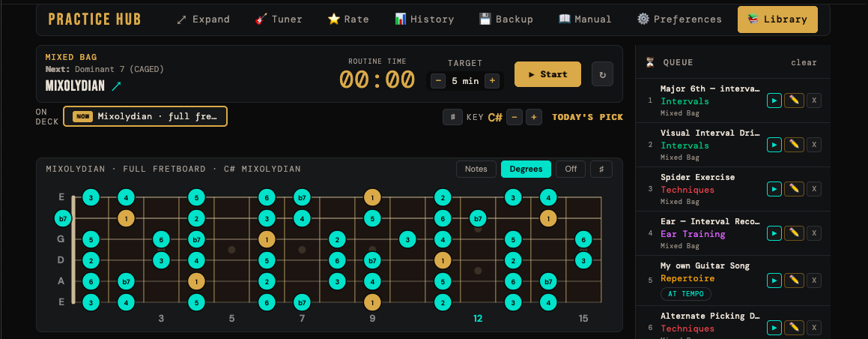Remove the Ear Interval Recognition item
Screen dimensions: 868x339
click(814, 233)
